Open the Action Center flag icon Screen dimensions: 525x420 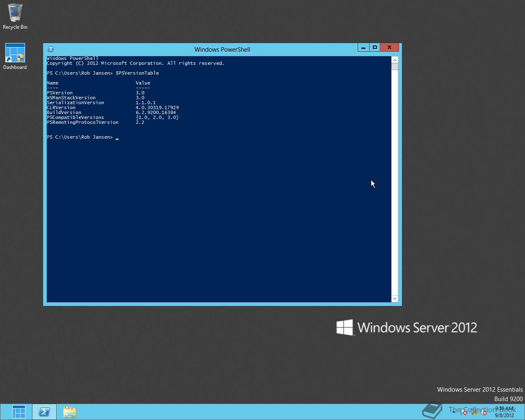click(464, 412)
